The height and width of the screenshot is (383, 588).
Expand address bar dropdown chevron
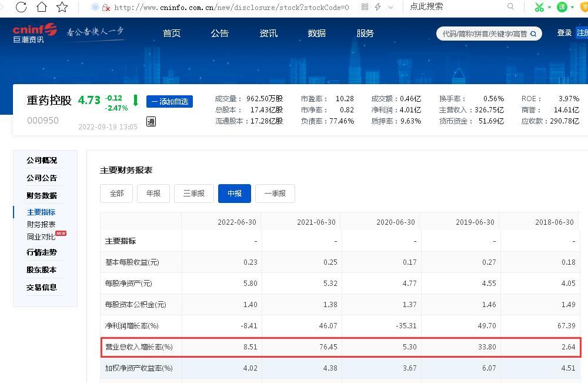coord(391,7)
